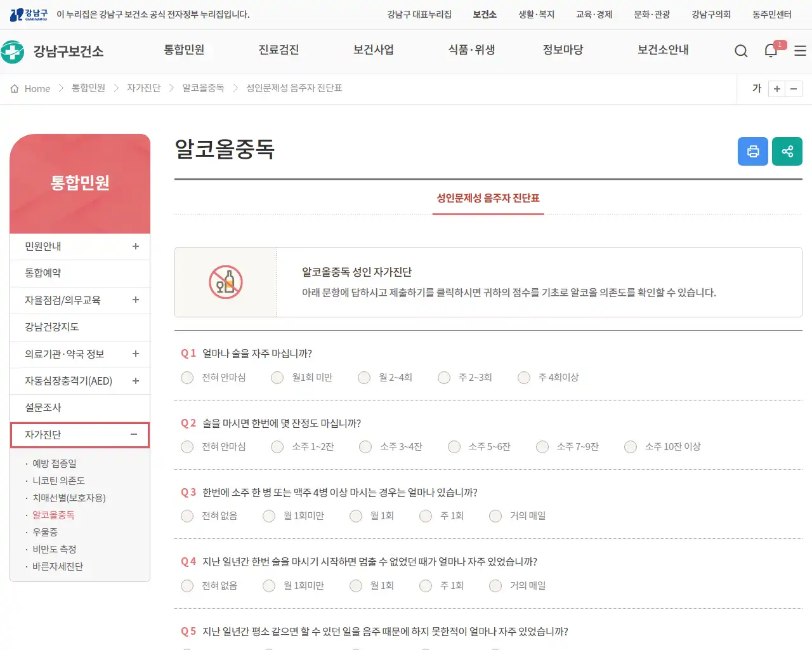Open the 우울증 self-diagnosis link
The height and width of the screenshot is (650, 812).
[x=46, y=532]
